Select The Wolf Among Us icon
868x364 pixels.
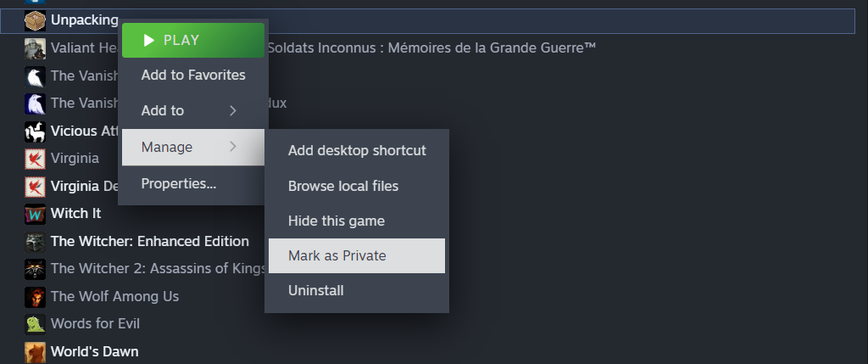pos(35,297)
